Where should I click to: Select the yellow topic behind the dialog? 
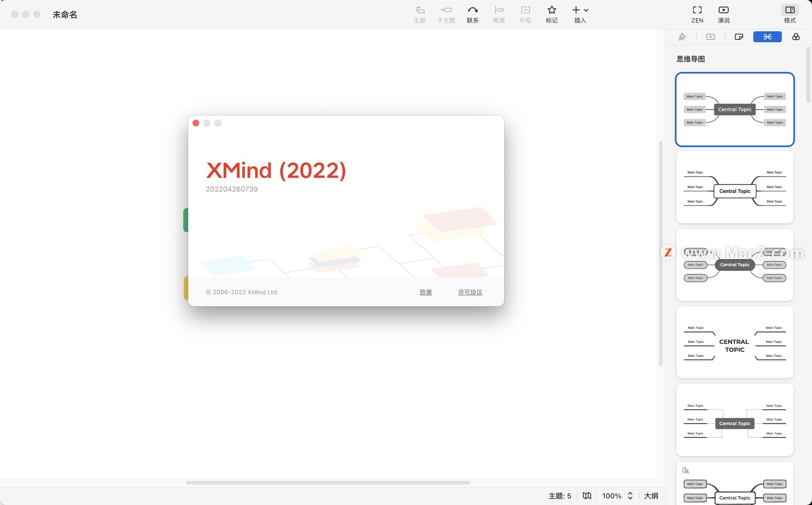tap(186, 288)
